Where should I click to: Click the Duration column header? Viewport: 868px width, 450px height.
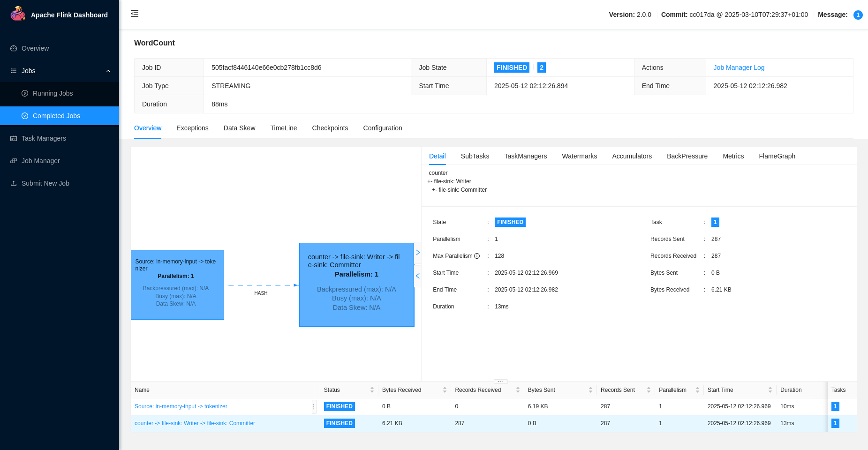(791, 390)
